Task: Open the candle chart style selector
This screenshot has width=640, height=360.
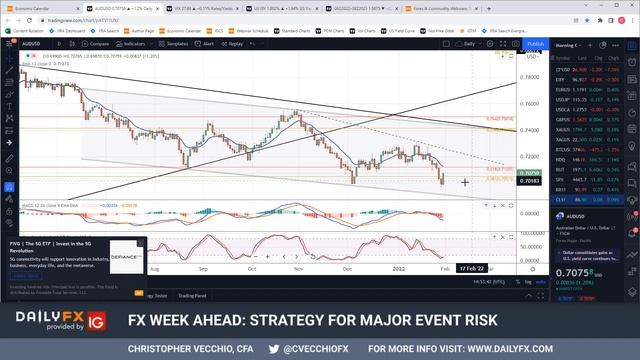Action: [72, 44]
